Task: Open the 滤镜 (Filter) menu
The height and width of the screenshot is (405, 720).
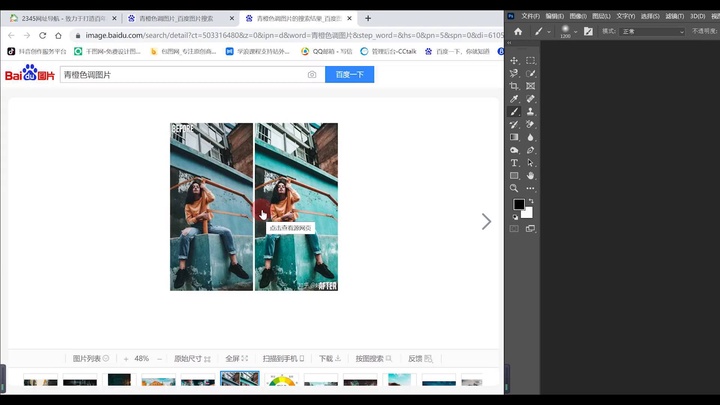Action: [x=675, y=16]
